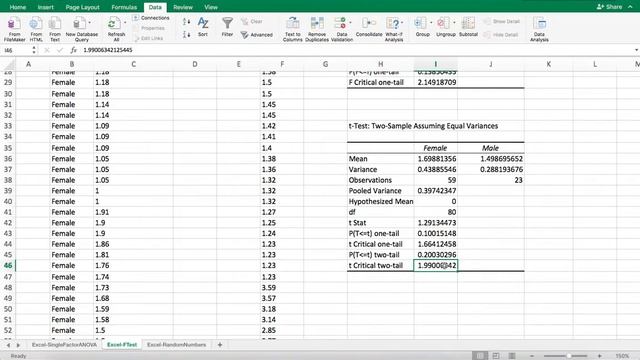Toggle the Filter funnel
The height and width of the screenshot is (360, 640).
pos(227,27)
